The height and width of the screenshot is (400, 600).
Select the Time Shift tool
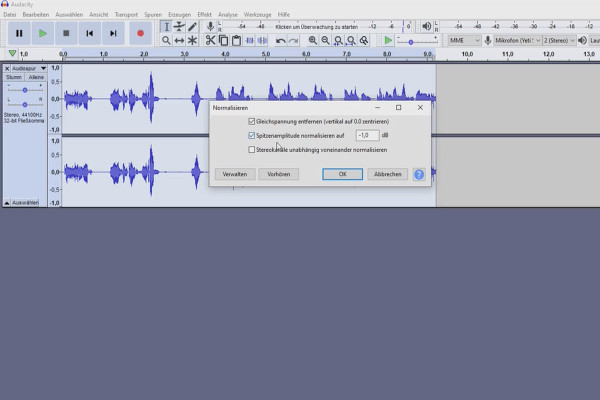coord(179,40)
